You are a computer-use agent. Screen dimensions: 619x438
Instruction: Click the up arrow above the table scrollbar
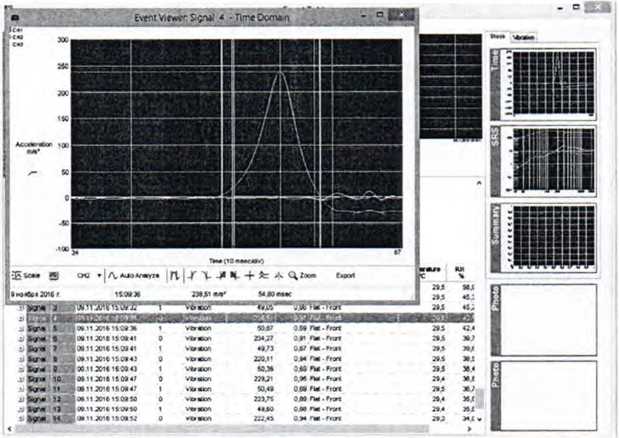click(x=479, y=183)
